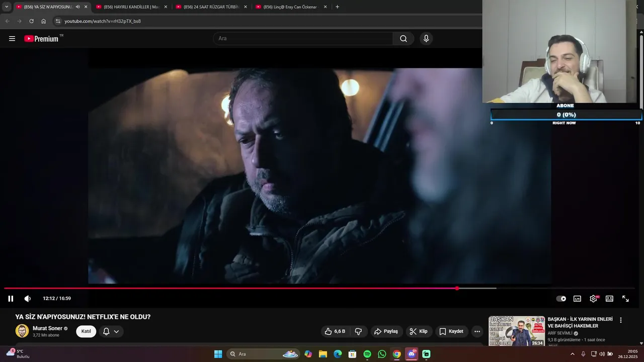The image size is (644, 362).
Task: Select the 'YA SİZ N'APIYOSUNUZ' tab
Action: click(48, 7)
